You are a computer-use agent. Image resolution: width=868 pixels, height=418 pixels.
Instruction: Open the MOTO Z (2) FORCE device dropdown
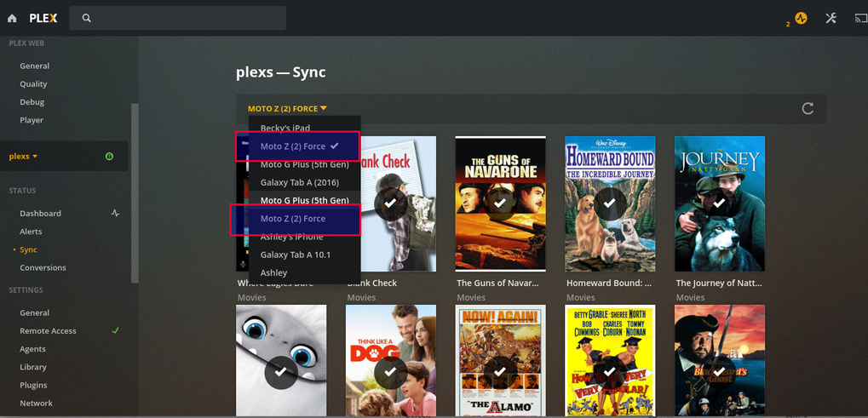tap(287, 109)
